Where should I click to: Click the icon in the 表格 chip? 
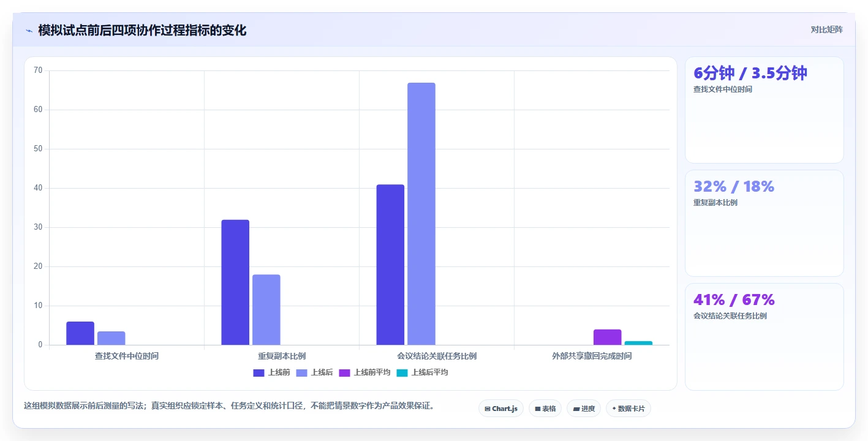point(538,409)
